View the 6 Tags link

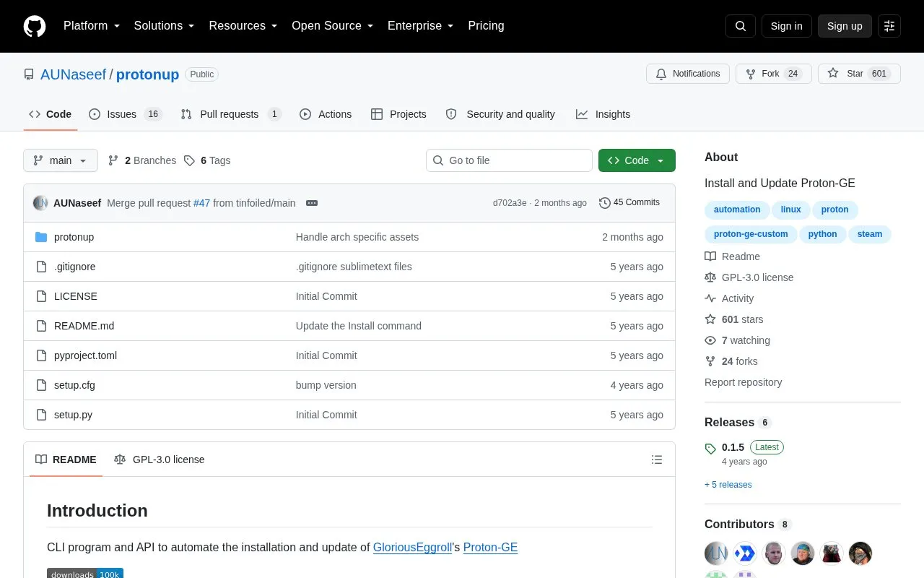[207, 160]
